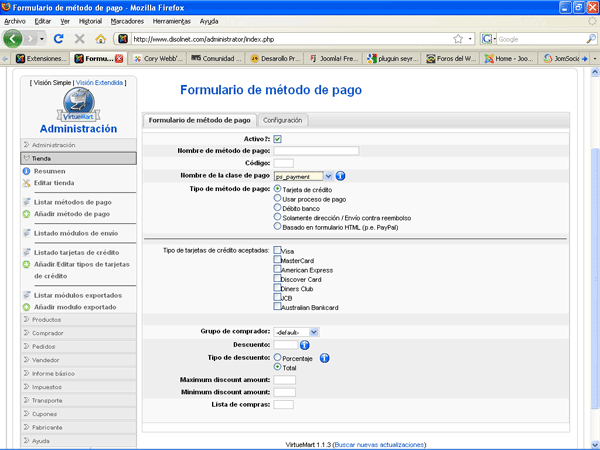Open Editar tienda link
The width and height of the screenshot is (600, 450).
[x=54, y=183]
